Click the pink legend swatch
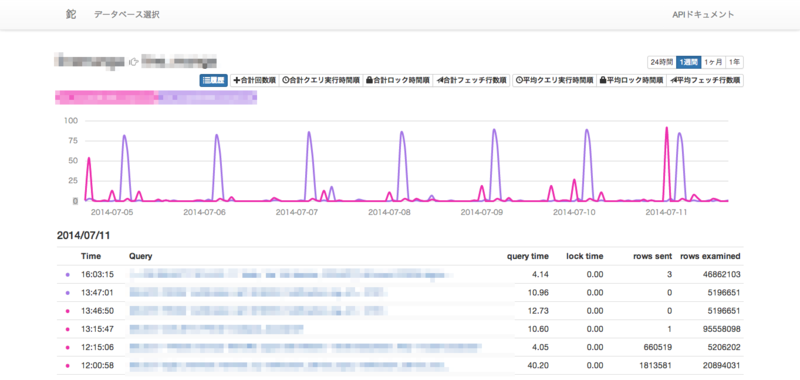This screenshot has height=380, width=800. 106,97
